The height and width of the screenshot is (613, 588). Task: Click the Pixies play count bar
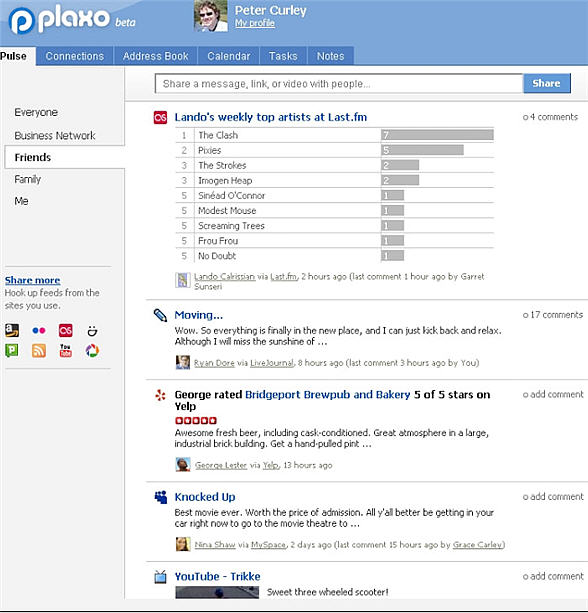423,150
